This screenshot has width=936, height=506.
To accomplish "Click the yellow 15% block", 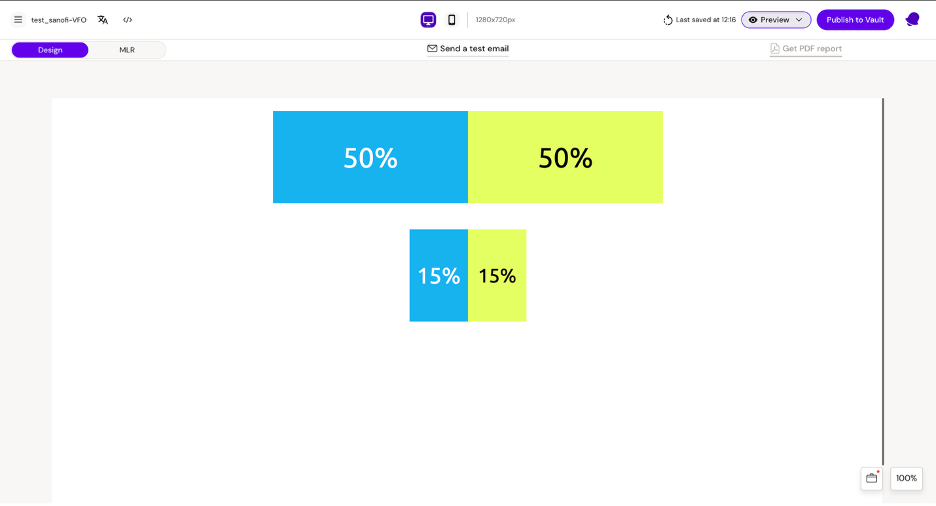I will (497, 275).
